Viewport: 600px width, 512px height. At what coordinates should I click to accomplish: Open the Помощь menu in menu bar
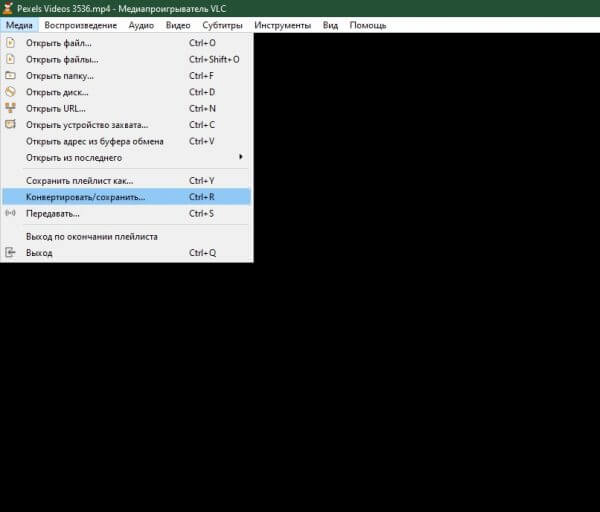click(x=367, y=25)
